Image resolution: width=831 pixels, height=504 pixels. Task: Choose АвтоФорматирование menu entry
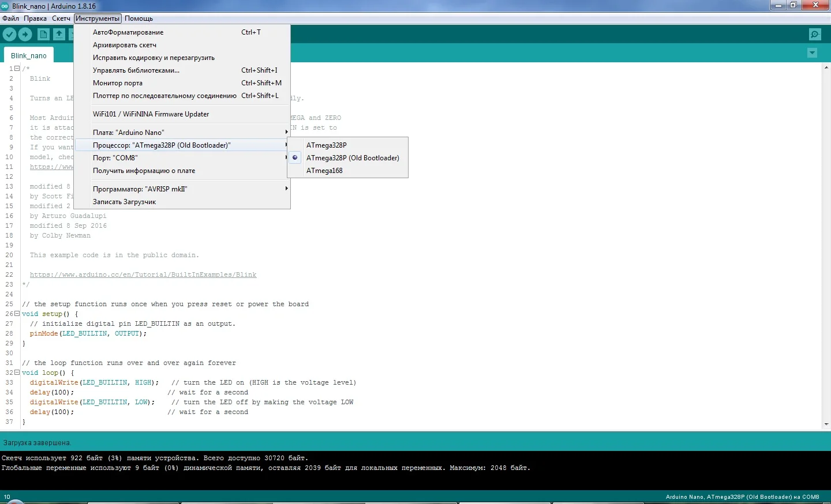coord(182,32)
